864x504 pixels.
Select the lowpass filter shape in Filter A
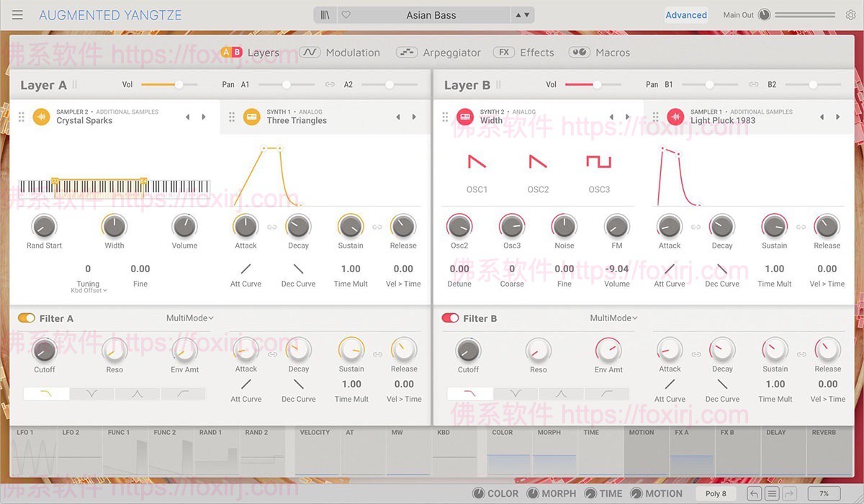[45, 393]
